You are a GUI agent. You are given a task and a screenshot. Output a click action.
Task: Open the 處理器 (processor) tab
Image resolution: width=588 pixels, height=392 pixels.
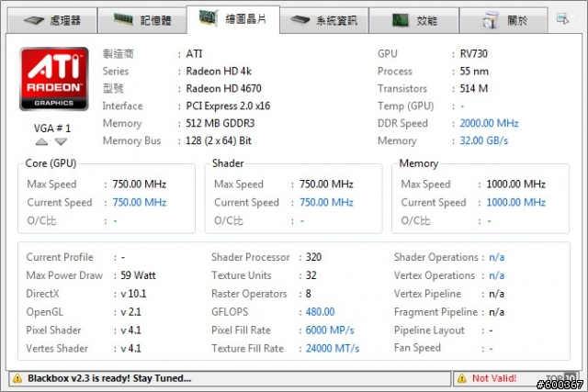pyautogui.click(x=52, y=20)
